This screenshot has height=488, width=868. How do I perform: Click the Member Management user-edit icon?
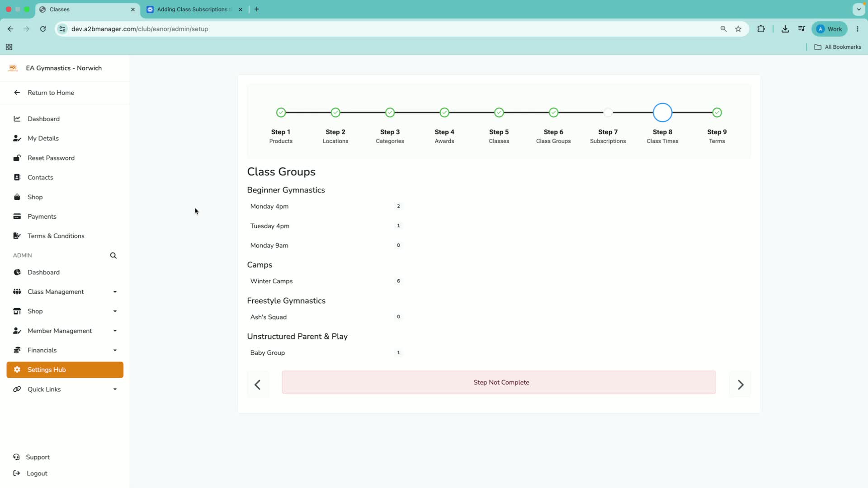(17, 331)
